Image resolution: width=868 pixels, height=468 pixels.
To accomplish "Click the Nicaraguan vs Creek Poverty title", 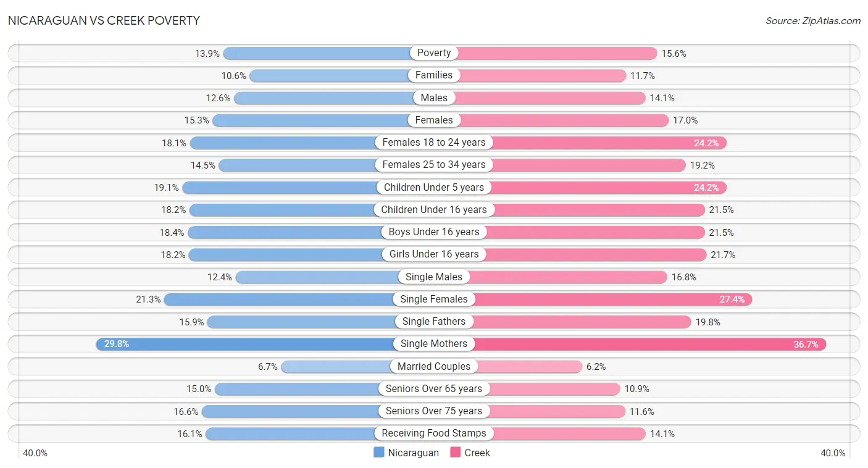I will coord(104,20).
